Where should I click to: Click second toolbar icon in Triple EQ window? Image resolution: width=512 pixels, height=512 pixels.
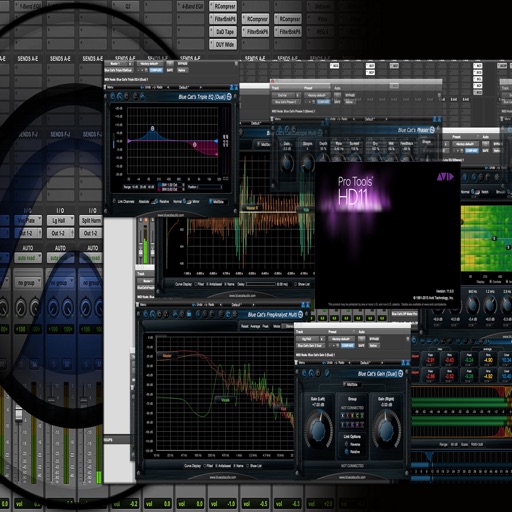pyautogui.click(x=119, y=97)
